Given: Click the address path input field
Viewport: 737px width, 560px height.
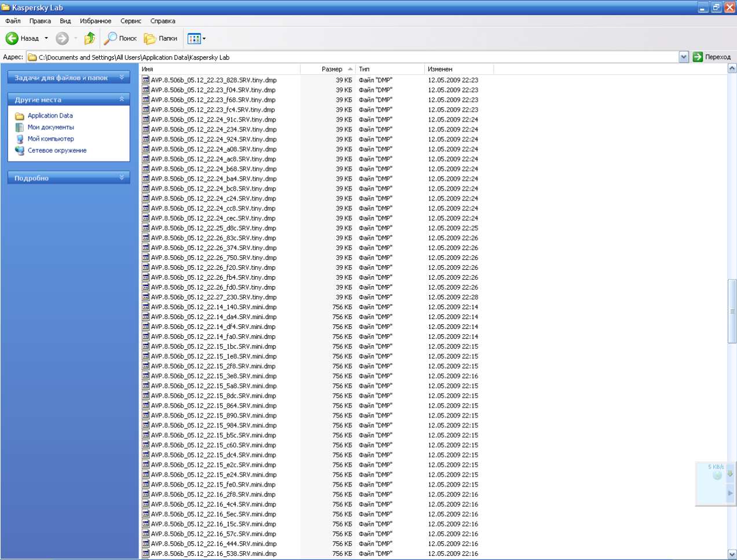Looking at the screenshot, I should click(347, 57).
